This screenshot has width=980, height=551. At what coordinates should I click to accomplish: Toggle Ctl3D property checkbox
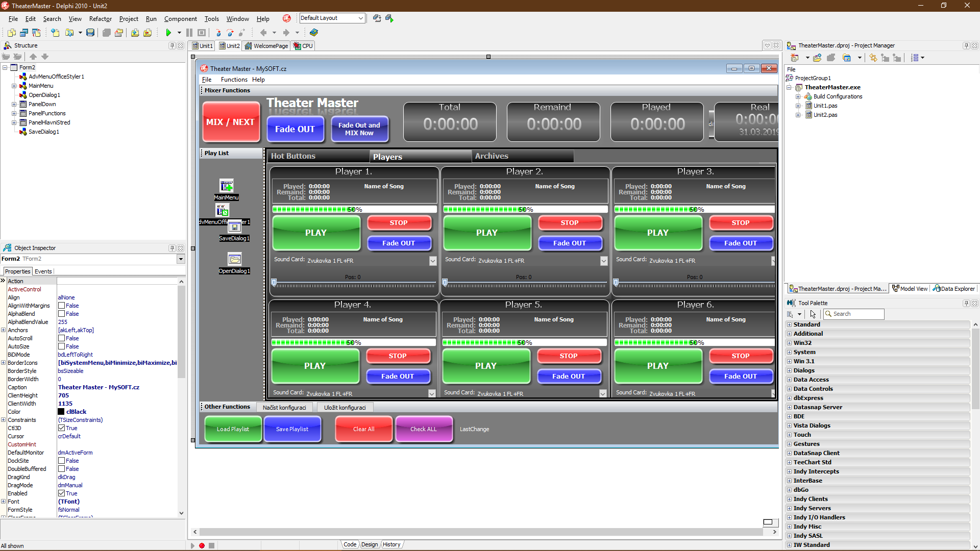pos(61,428)
